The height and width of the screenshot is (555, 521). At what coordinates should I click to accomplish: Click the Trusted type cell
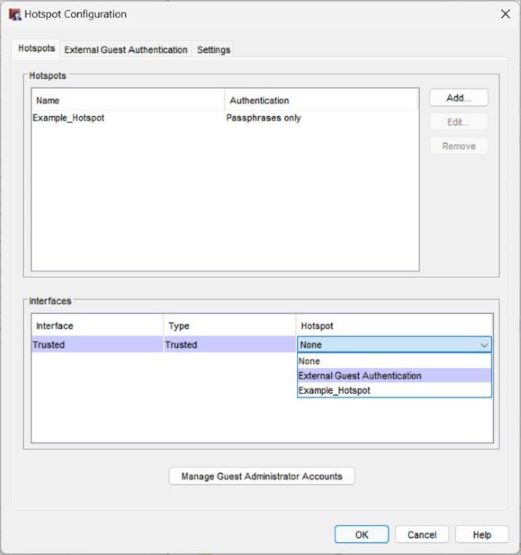tap(230, 344)
